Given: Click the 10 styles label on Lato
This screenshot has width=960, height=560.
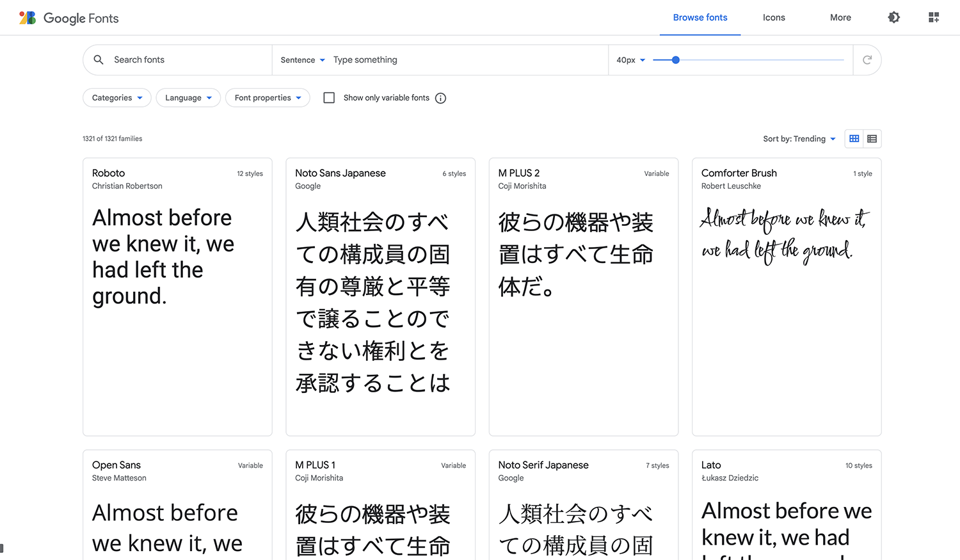Looking at the screenshot, I should pos(859,465).
